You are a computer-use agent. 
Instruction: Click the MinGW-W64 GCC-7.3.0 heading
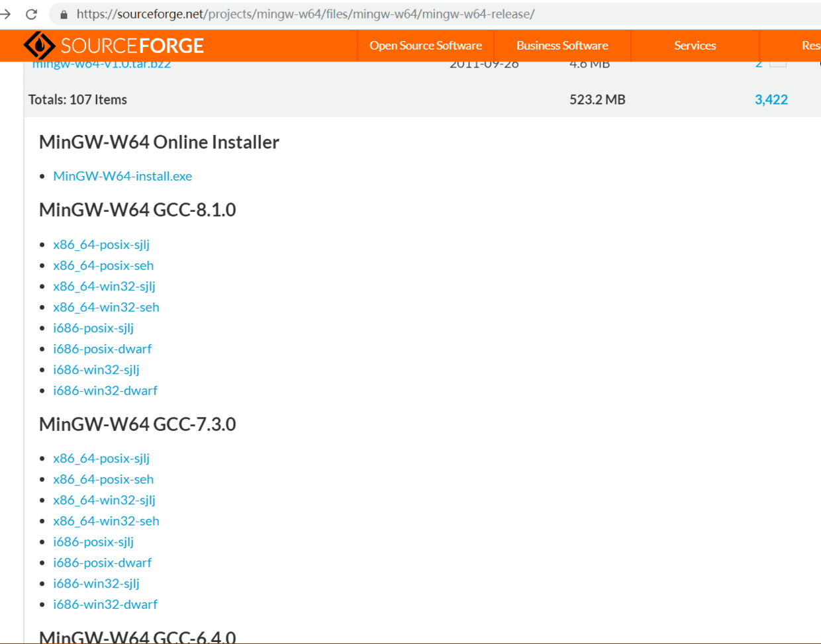[137, 424]
